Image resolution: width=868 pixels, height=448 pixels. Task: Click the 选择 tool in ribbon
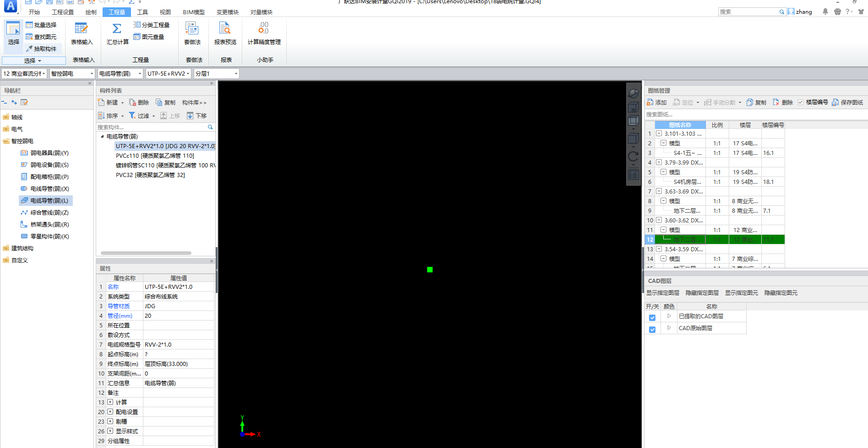[13, 33]
